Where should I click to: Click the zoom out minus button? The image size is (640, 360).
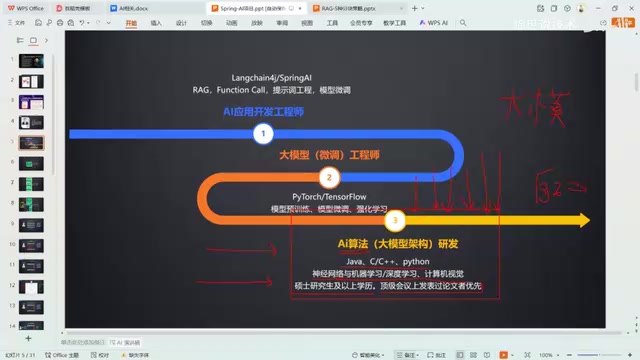[x=569, y=355]
